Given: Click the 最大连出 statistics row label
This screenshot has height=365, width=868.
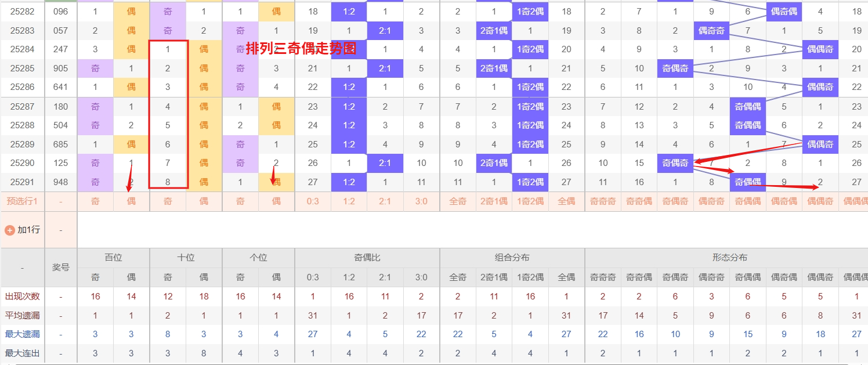Looking at the screenshot, I should [22, 353].
